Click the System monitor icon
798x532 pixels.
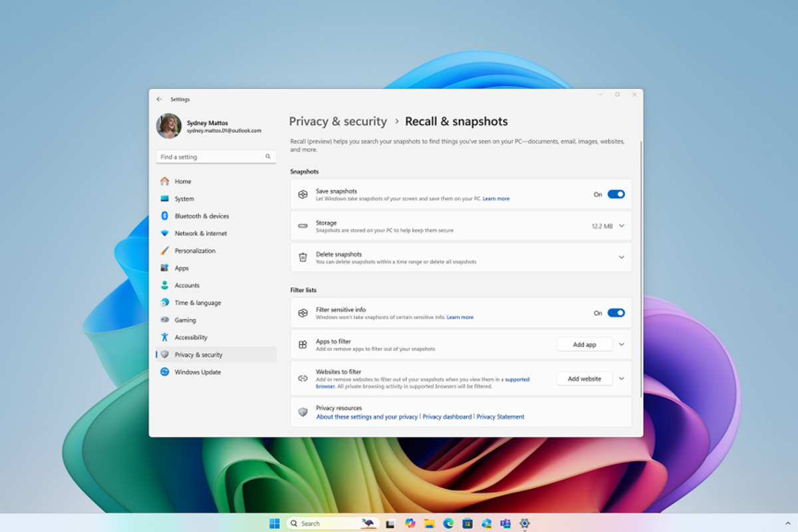pos(164,198)
